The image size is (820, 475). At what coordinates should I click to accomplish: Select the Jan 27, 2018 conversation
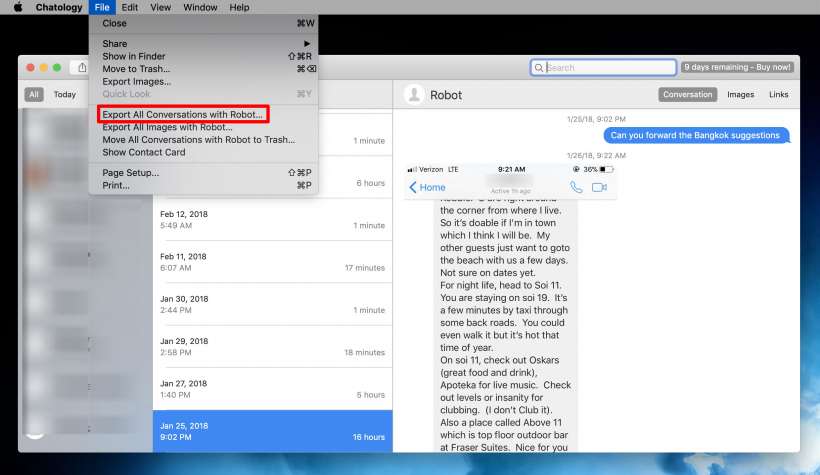click(272, 389)
